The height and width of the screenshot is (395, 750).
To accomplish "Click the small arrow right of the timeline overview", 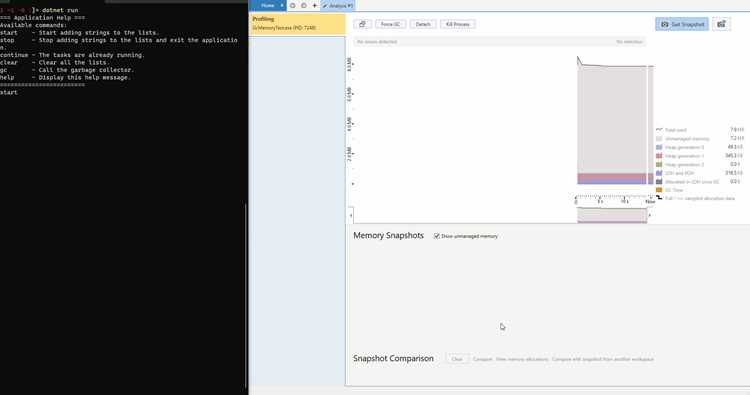I will tap(650, 215).
